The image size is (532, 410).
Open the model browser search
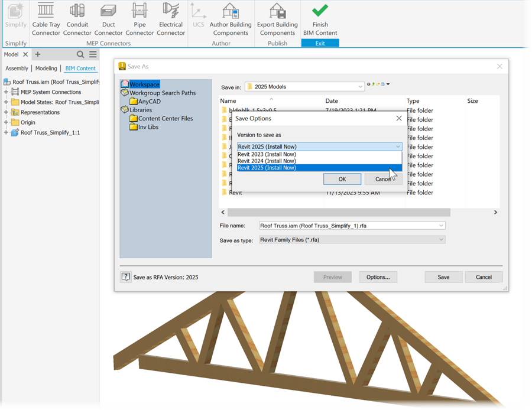[80, 54]
